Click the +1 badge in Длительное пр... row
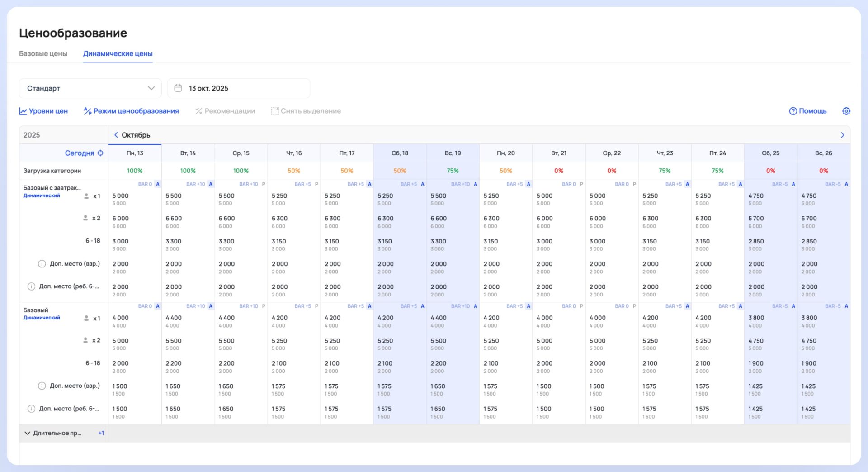The height and width of the screenshot is (472, 868). (x=101, y=433)
